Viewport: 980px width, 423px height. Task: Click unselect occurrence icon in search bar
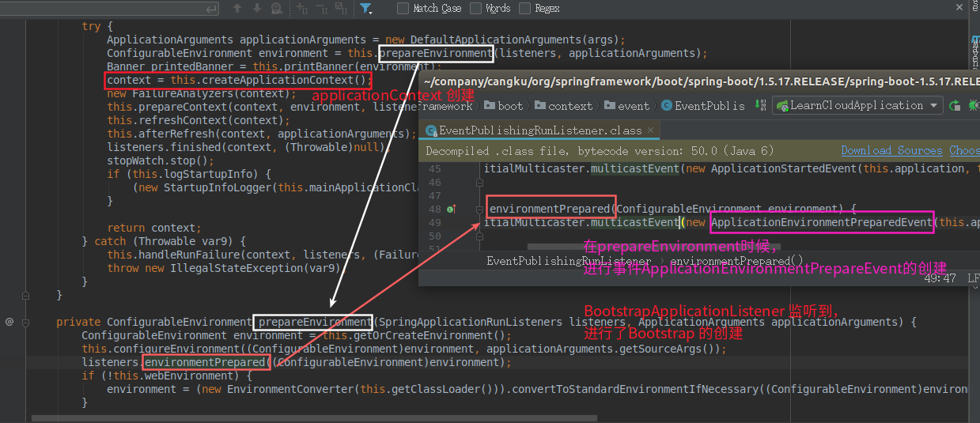pyautogui.click(x=322, y=8)
